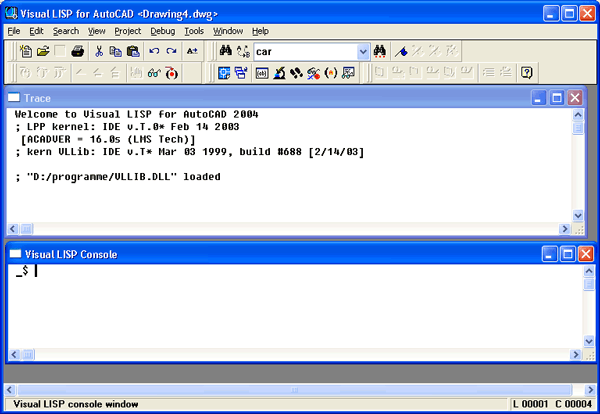Click the Find binoculars icon left of search box
Viewport: 600px width, 414px height.
pos(226,50)
